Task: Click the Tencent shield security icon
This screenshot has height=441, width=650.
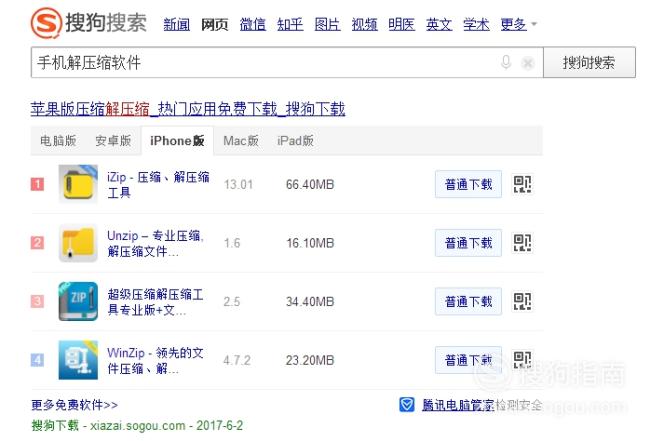Action: [407, 405]
